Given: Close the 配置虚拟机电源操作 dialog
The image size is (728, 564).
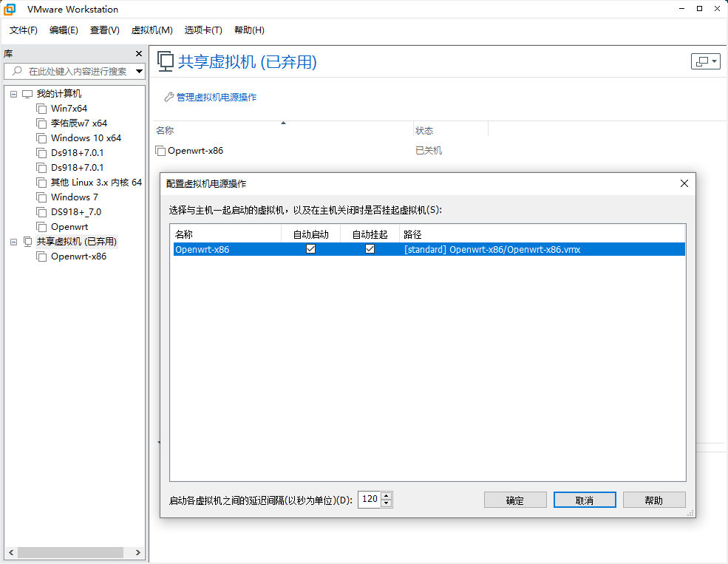Looking at the screenshot, I should 684,183.
